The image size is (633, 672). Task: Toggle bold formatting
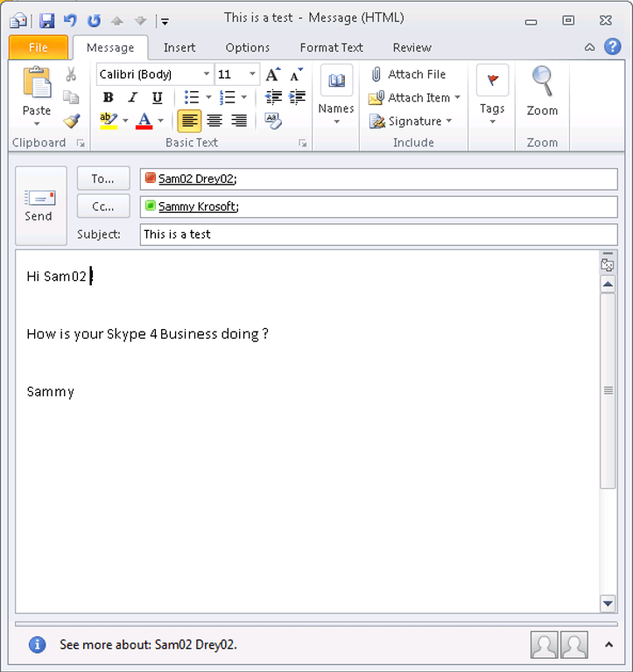[108, 98]
